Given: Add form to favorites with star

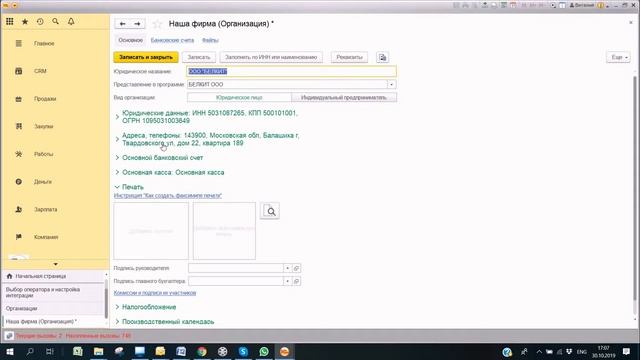Looking at the screenshot, I should coord(158,24).
